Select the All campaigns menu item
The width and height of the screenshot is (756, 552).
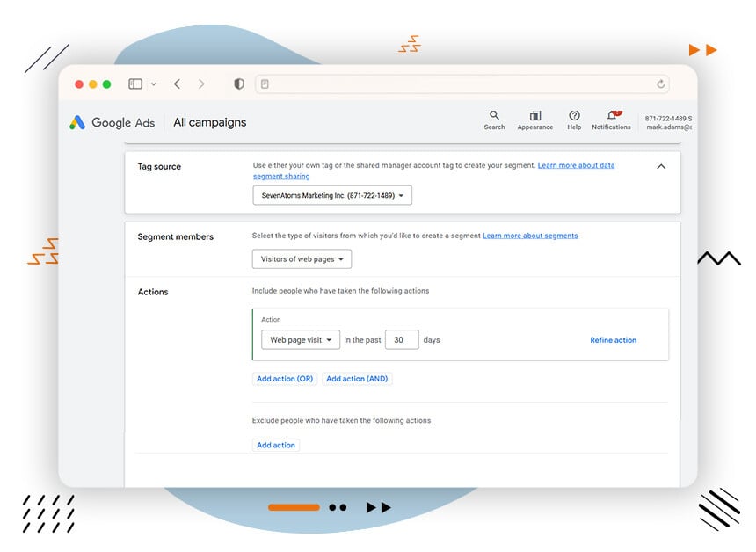pyautogui.click(x=209, y=122)
